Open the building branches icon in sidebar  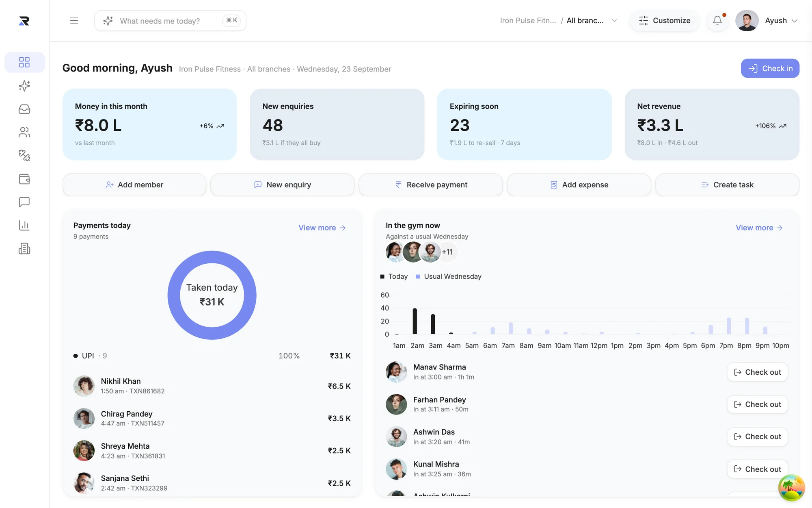coord(24,249)
